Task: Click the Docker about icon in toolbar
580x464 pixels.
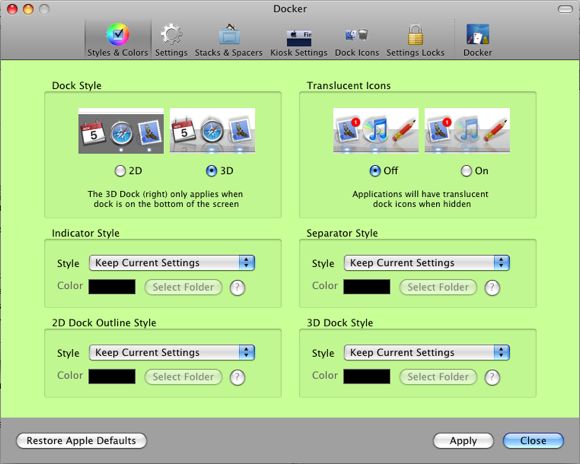Action: pos(478,35)
